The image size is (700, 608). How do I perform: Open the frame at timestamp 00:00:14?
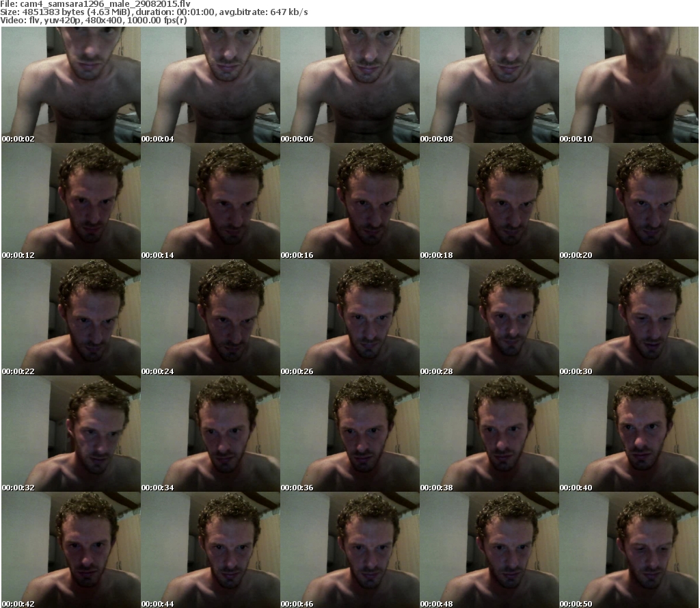211,201
